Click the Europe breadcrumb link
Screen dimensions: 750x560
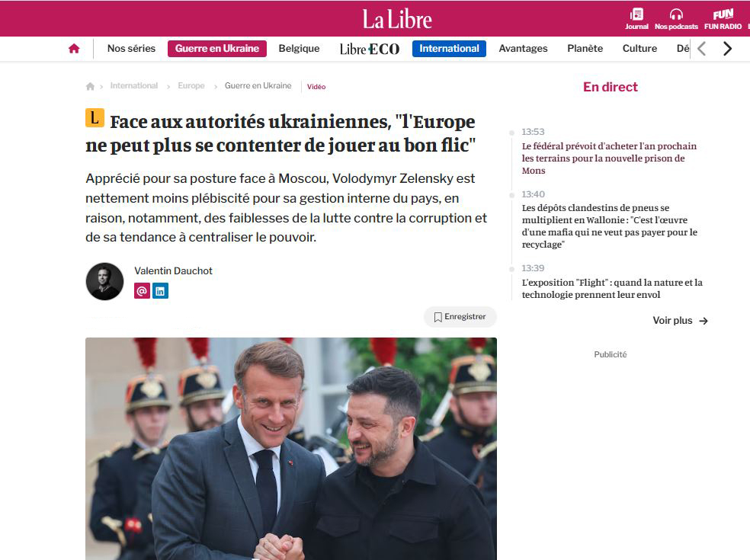(191, 85)
